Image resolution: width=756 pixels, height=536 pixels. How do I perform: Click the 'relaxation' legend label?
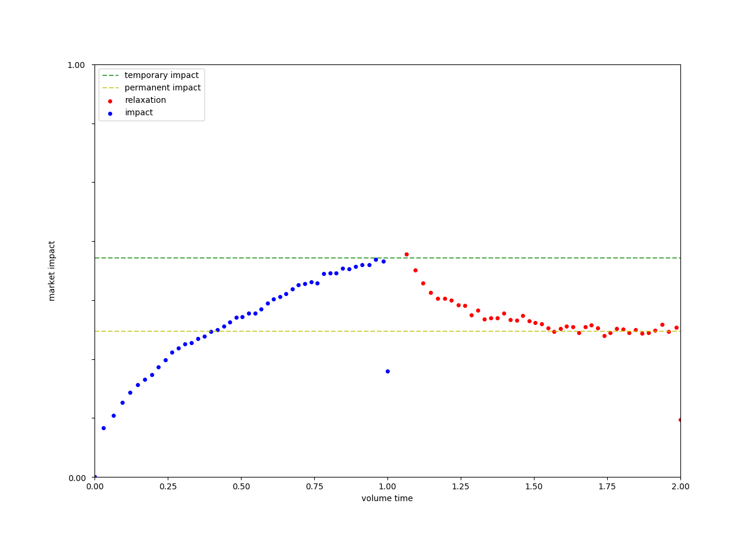145,100
